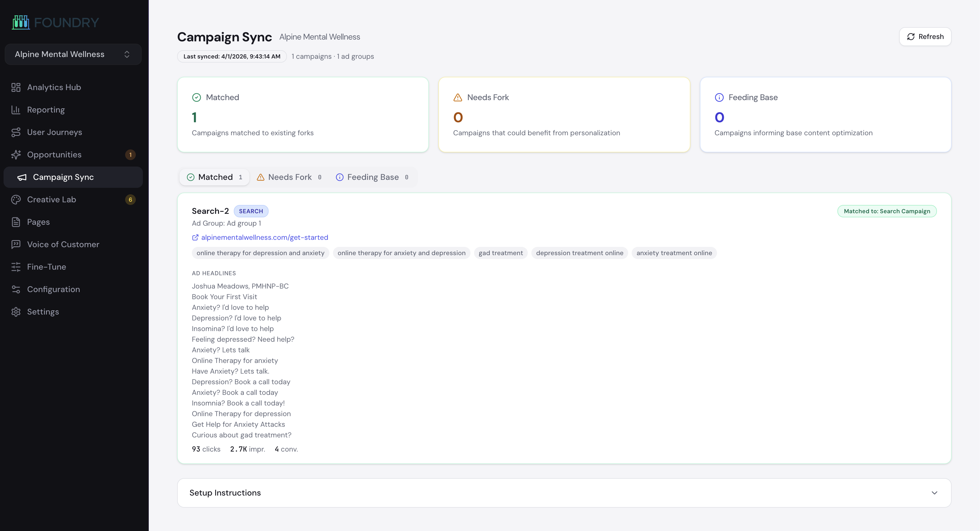This screenshot has width=980, height=531.
Task: Click the Pages document icon
Action: click(x=16, y=221)
